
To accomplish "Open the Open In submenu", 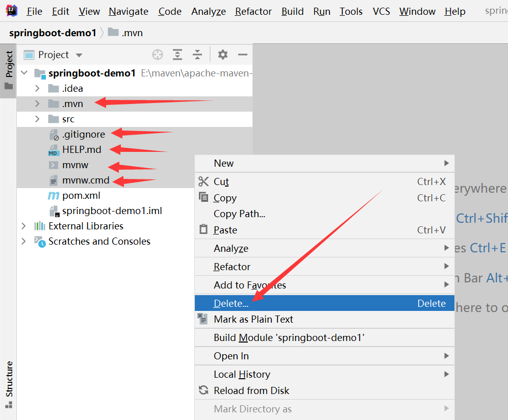I will 324,356.
